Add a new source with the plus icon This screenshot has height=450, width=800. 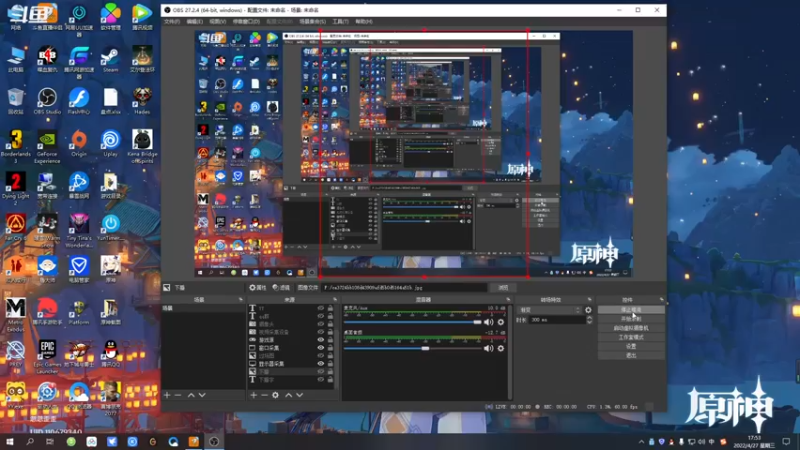pos(254,395)
